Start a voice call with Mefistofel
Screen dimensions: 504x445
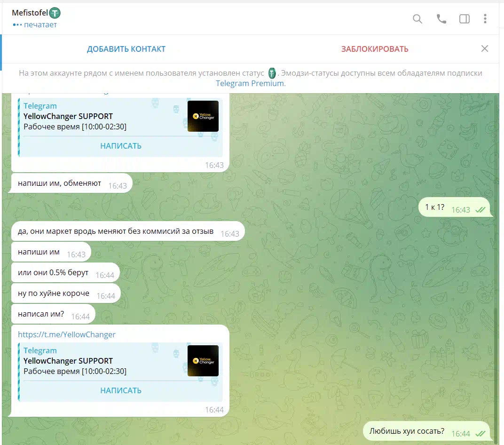pyautogui.click(x=441, y=19)
